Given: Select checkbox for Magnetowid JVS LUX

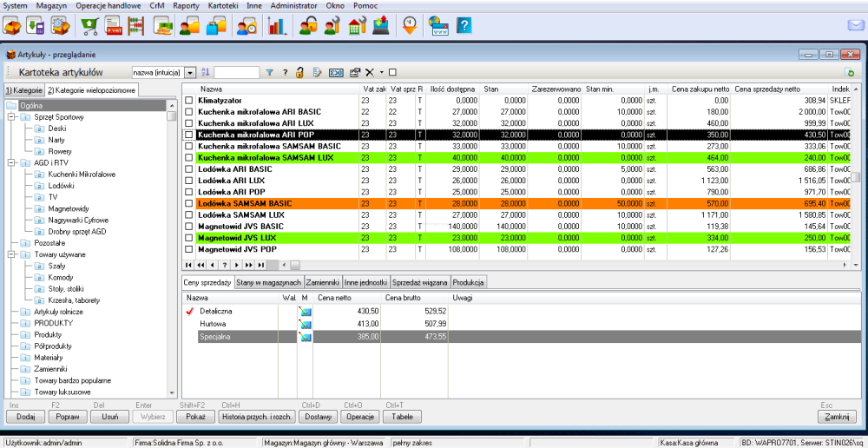Looking at the screenshot, I should pos(189,237).
